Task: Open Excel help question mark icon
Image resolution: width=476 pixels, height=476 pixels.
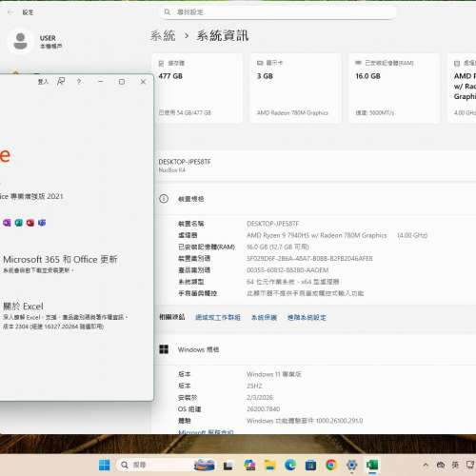Action: (79, 82)
